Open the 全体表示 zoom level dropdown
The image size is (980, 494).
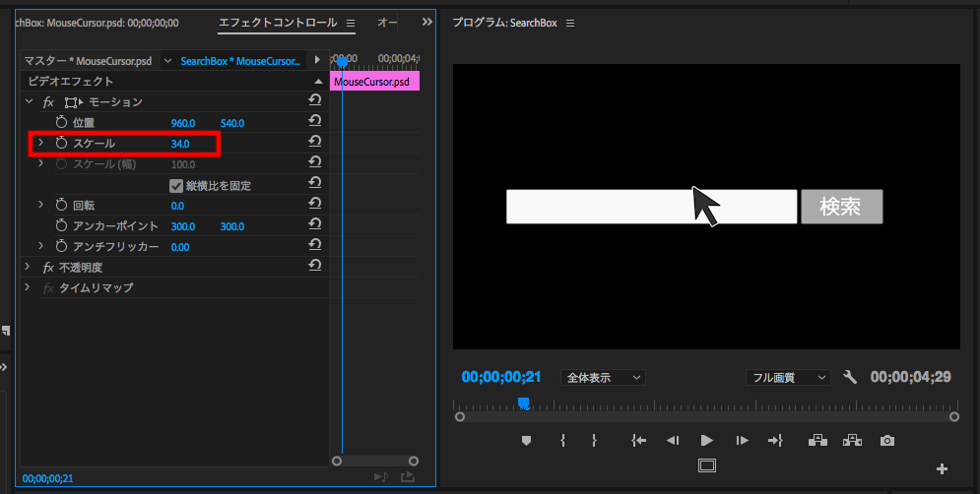(603, 377)
